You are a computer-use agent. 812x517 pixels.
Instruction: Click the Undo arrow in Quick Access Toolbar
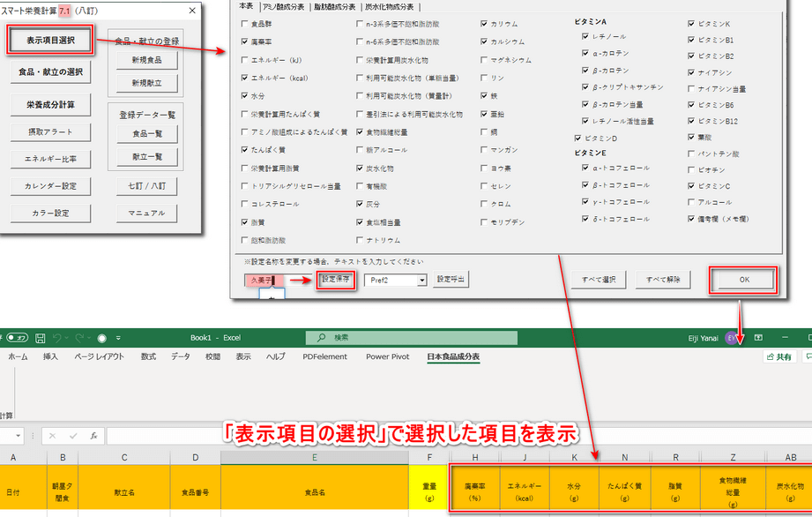pyautogui.click(x=56, y=337)
